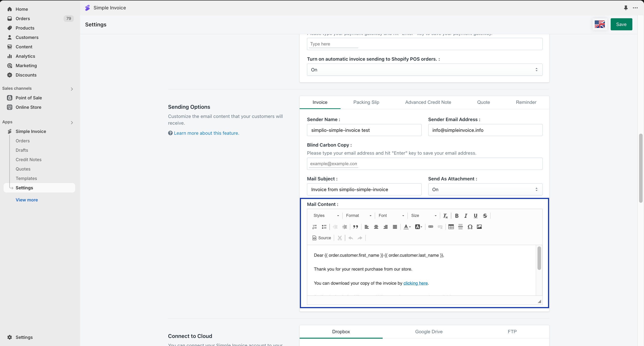This screenshot has width=644, height=346.
Task: Toggle italic formatting in editor
Action: 466,216
